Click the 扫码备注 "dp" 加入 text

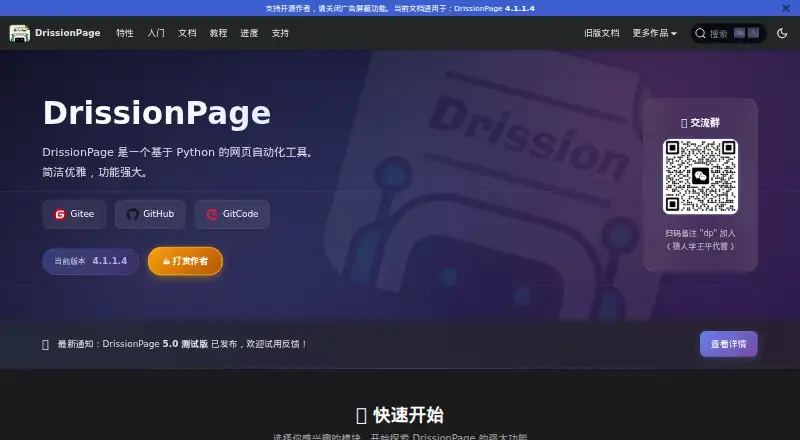point(701,233)
